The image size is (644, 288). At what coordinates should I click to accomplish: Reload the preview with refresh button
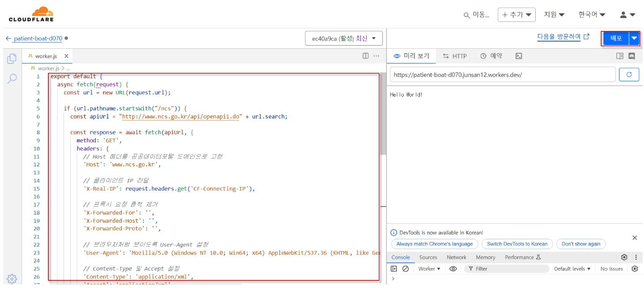(629, 75)
